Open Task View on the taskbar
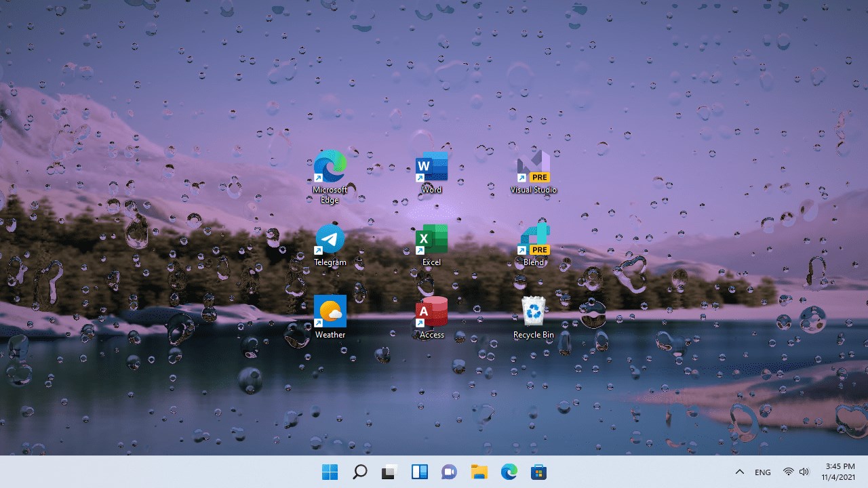Screen dimensions: 868x488 click(389, 472)
